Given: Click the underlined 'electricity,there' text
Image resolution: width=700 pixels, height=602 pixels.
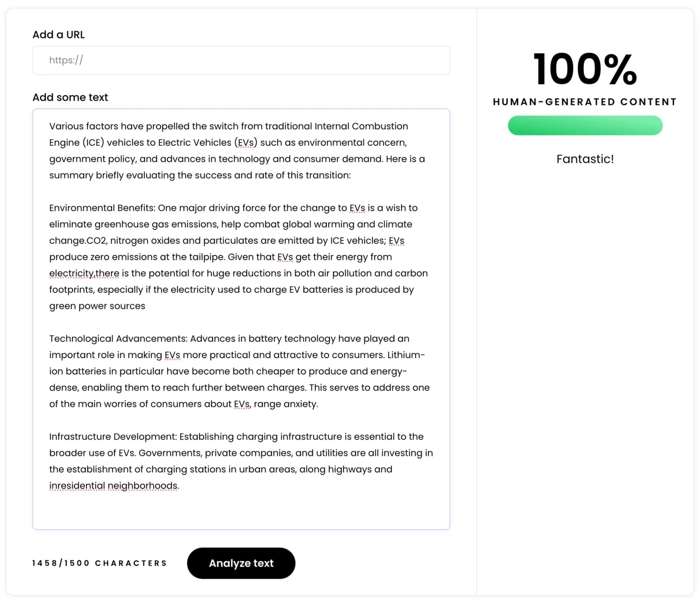Looking at the screenshot, I should point(84,274).
